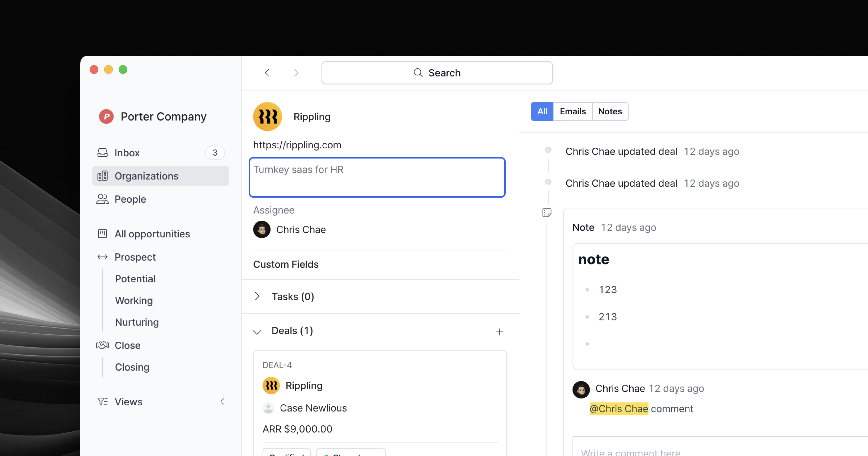Open the Nurturing stage in the sidebar

click(137, 322)
